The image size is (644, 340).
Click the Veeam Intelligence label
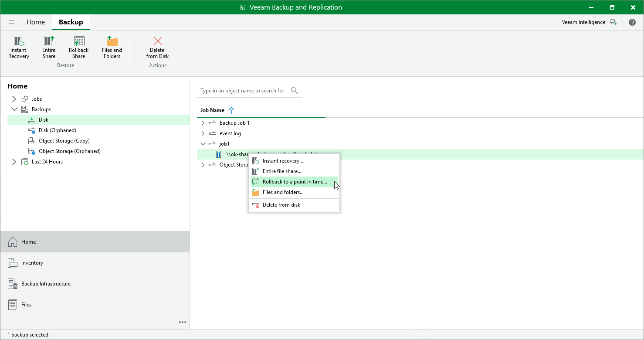pos(583,22)
